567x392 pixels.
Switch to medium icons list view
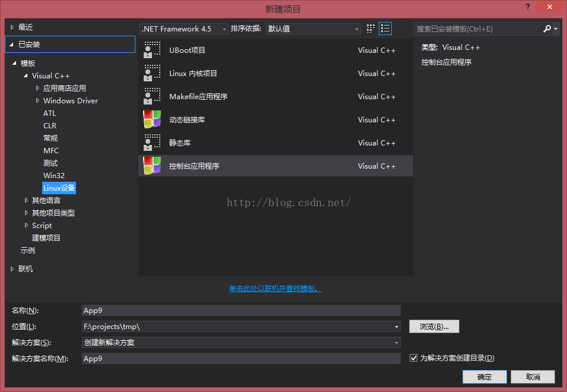(385, 29)
